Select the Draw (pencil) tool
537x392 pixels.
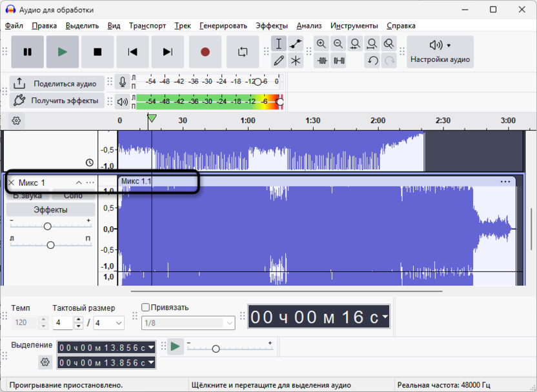tap(279, 61)
